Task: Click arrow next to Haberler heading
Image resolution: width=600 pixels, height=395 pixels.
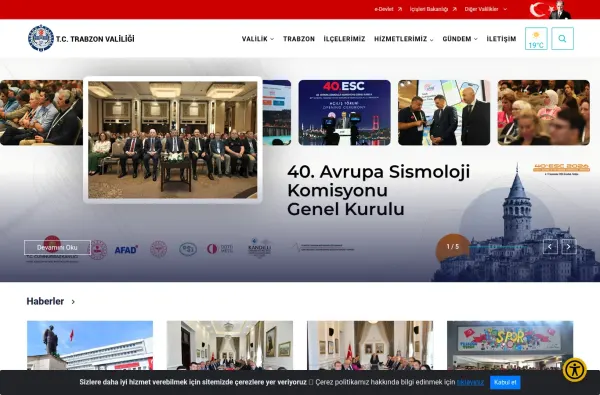Action: (73, 302)
